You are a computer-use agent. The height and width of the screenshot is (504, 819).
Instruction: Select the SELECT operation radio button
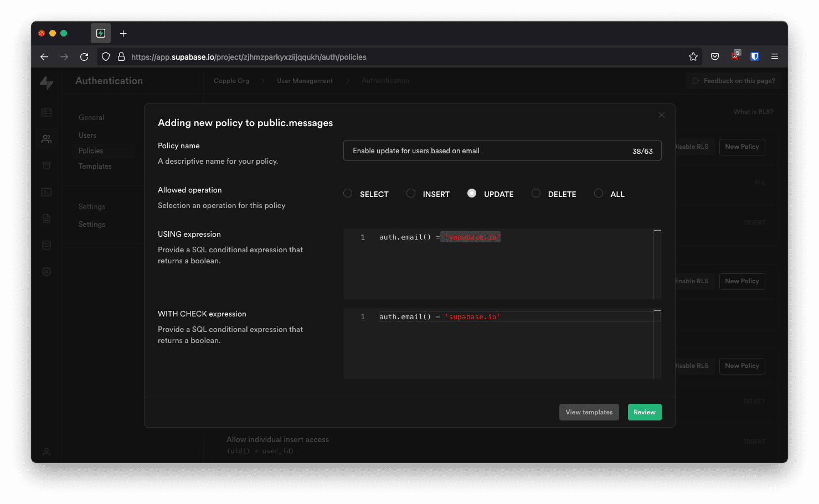click(x=348, y=193)
